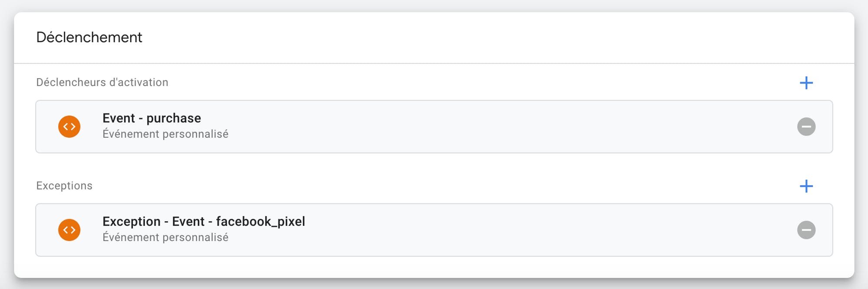Image resolution: width=868 pixels, height=289 pixels.
Task: Click the Exceptions section label
Action: 64,186
